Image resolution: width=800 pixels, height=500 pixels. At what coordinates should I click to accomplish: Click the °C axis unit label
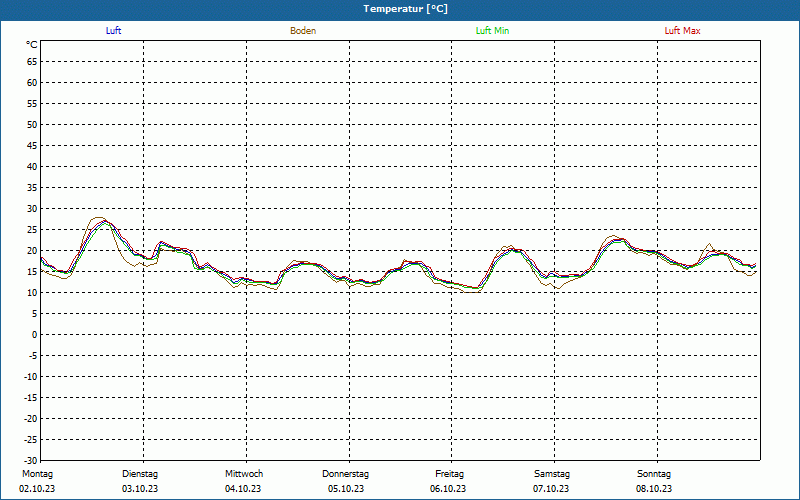coord(32,45)
